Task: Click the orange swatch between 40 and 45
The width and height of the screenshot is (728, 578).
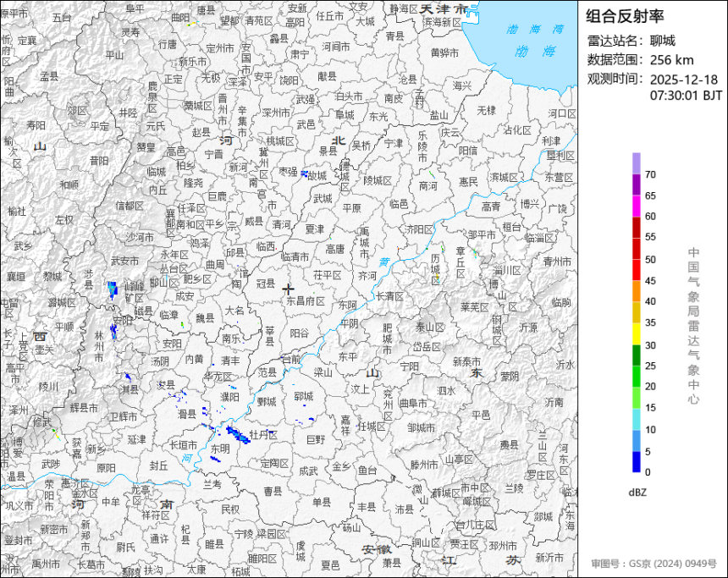Action: [636, 291]
